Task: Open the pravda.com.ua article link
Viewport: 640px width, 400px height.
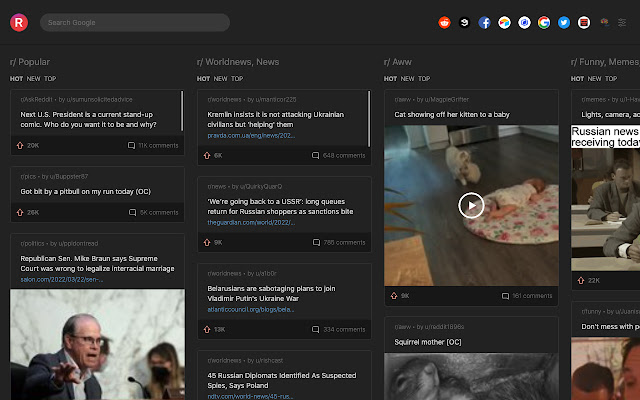Action: click(x=251, y=135)
